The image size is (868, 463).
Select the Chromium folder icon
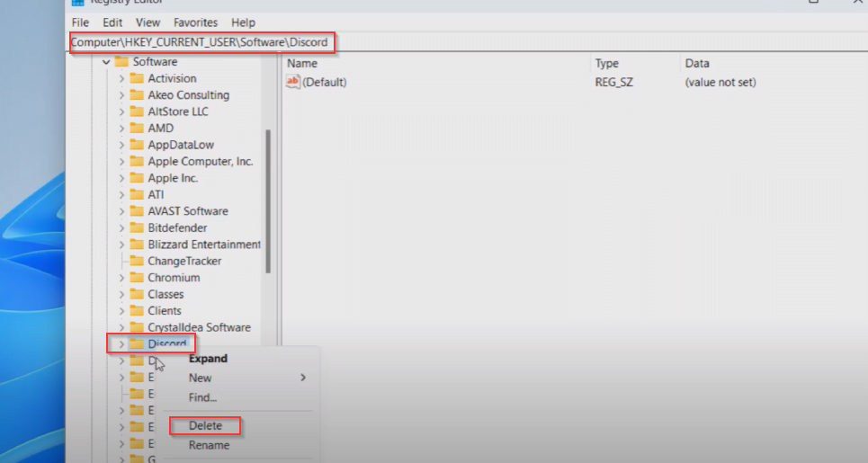137,277
